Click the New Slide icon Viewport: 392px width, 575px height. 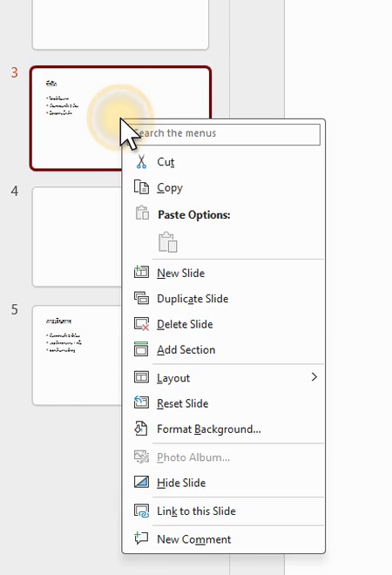(141, 273)
